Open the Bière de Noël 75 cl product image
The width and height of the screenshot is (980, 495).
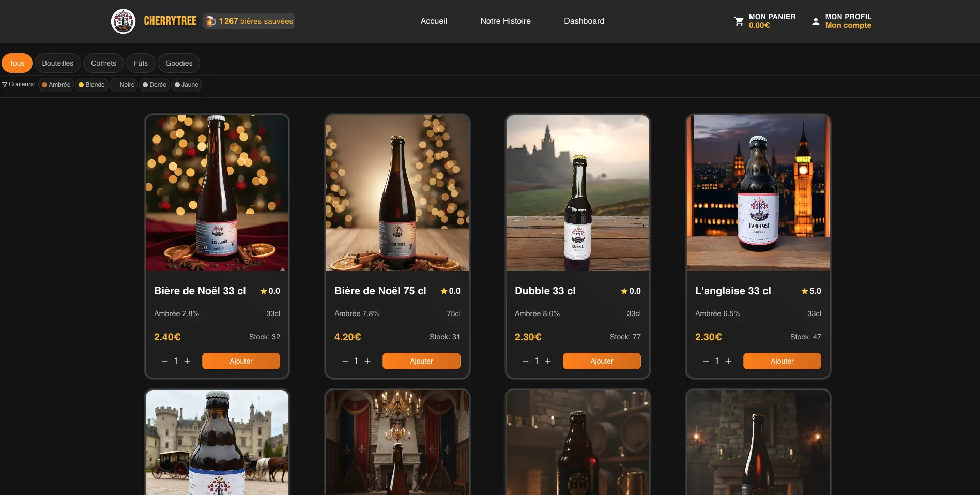(x=397, y=192)
